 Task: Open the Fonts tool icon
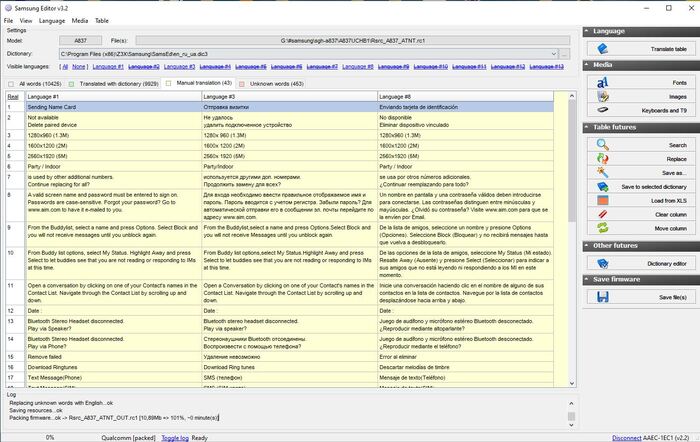pos(603,83)
